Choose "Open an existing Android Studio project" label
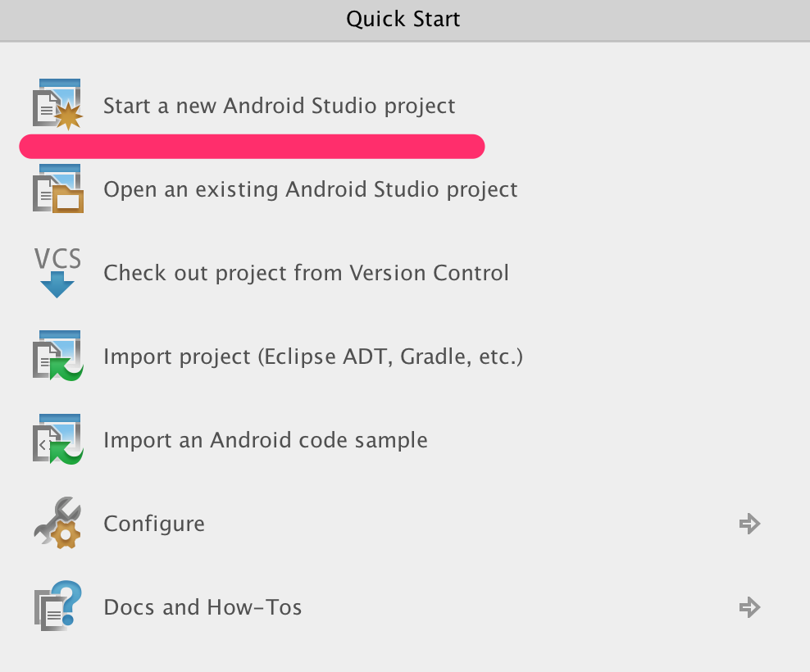 point(311,189)
